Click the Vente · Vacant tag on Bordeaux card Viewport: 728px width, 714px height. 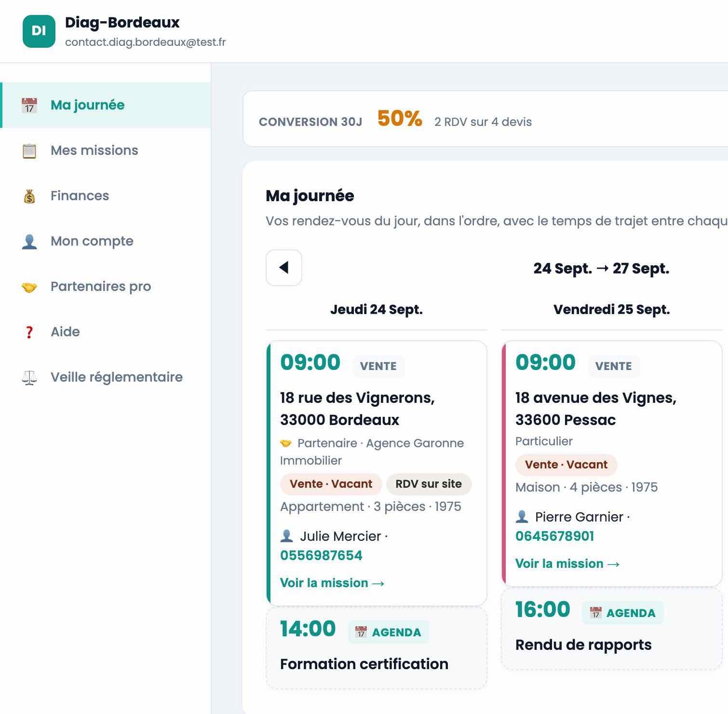pos(331,484)
